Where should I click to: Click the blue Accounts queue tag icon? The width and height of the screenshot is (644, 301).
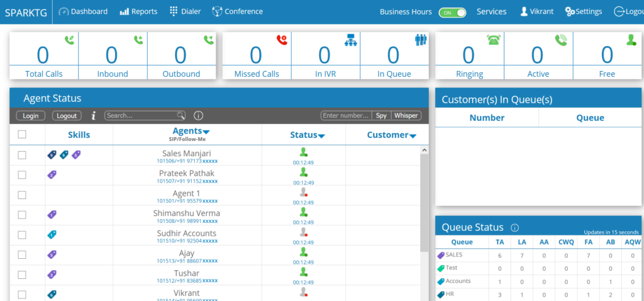(441, 281)
